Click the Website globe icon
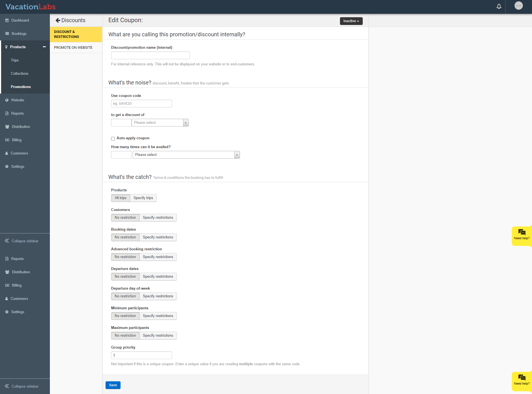 pos(7,100)
